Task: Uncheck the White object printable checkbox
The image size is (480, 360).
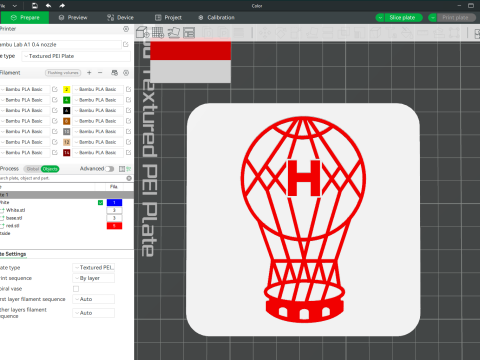Action: (x=100, y=203)
